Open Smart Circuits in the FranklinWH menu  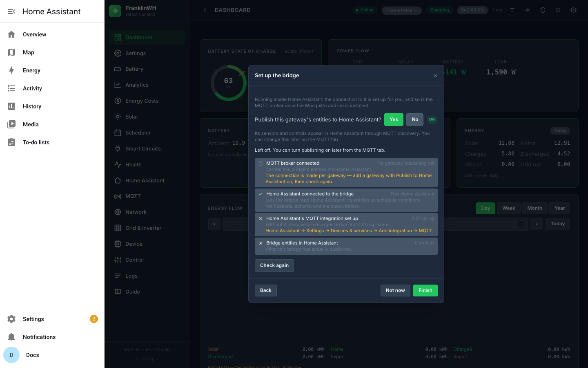[147, 148]
